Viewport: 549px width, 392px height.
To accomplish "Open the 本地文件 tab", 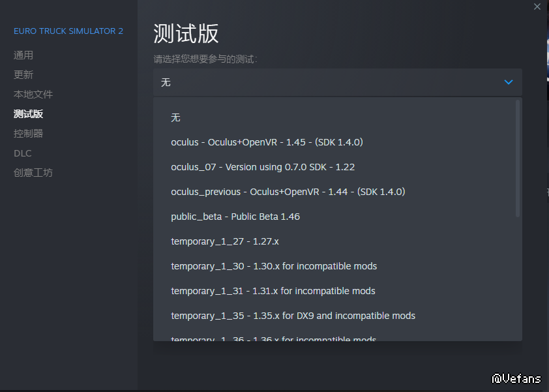I will (x=33, y=94).
